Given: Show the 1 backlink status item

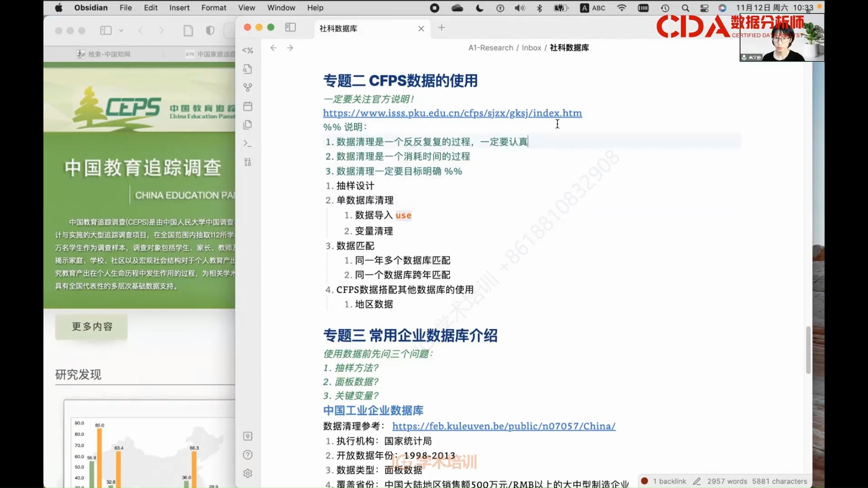Looking at the screenshot, I should [670, 481].
